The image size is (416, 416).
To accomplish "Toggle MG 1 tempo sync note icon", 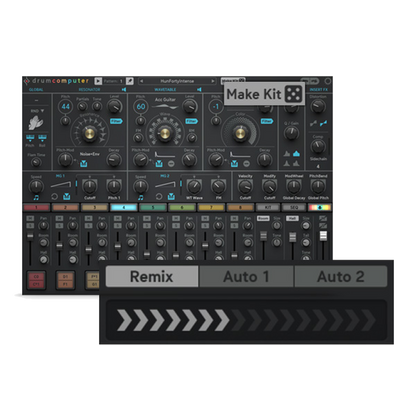I will pos(36,198).
